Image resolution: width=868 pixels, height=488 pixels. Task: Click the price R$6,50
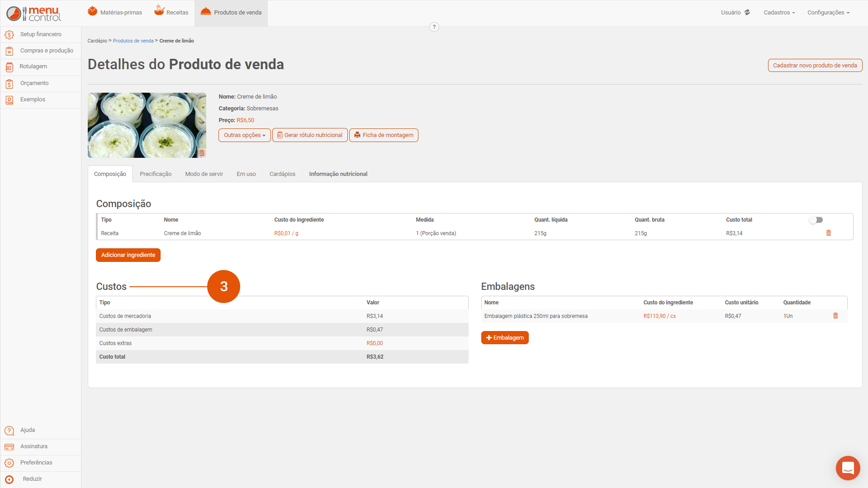(245, 120)
